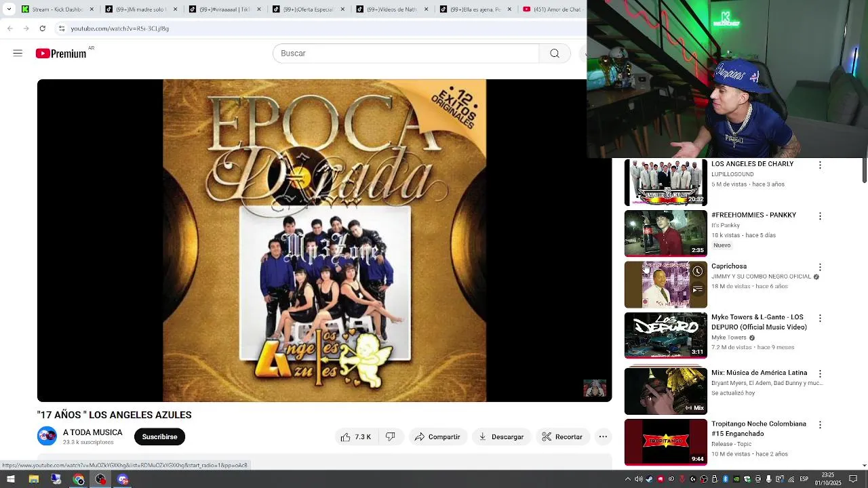Switch to #viraaaaal TikTok tab
This screenshot has height=488, width=868.
click(224, 9)
